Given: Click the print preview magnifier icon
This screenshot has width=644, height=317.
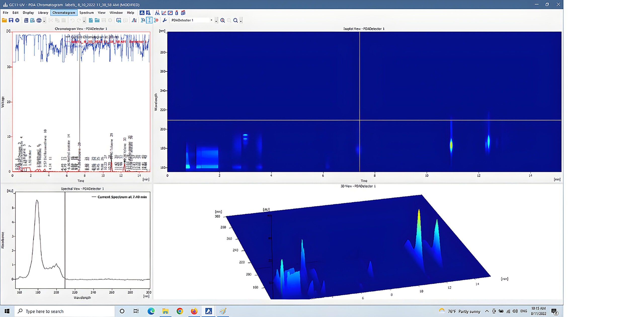Looking at the screenshot, I should [32, 20].
